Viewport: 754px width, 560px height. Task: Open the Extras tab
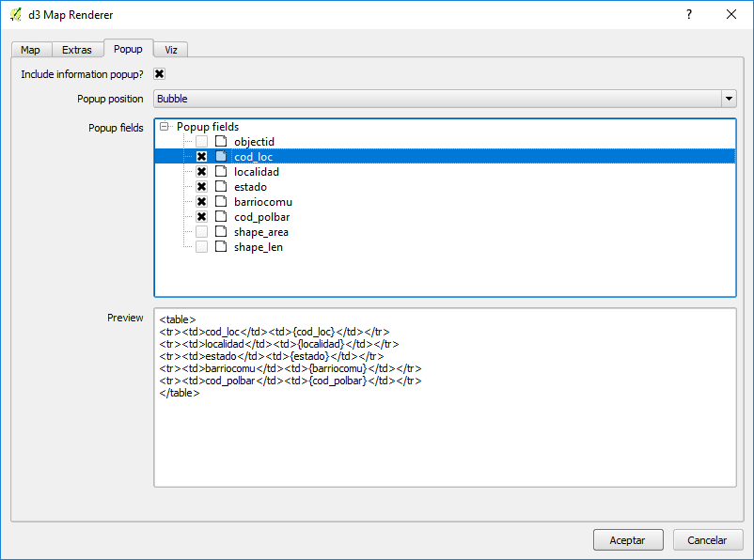pyautogui.click(x=76, y=50)
